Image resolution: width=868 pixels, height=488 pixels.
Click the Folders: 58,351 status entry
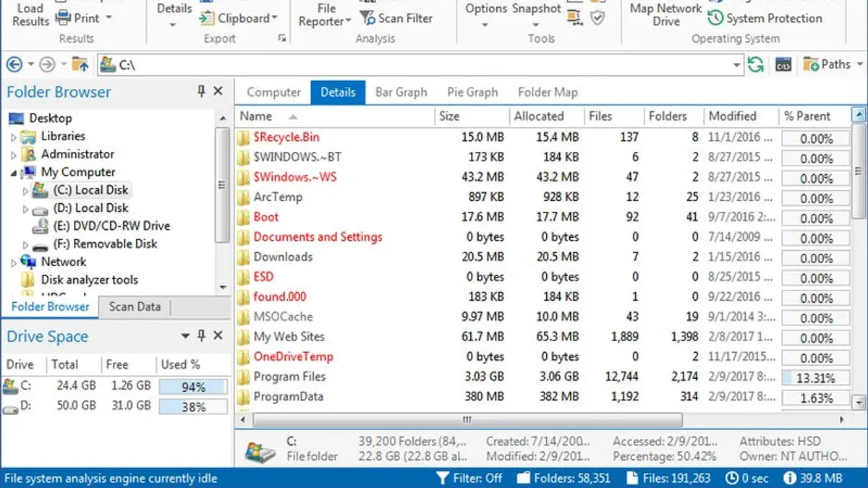(x=564, y=478)
